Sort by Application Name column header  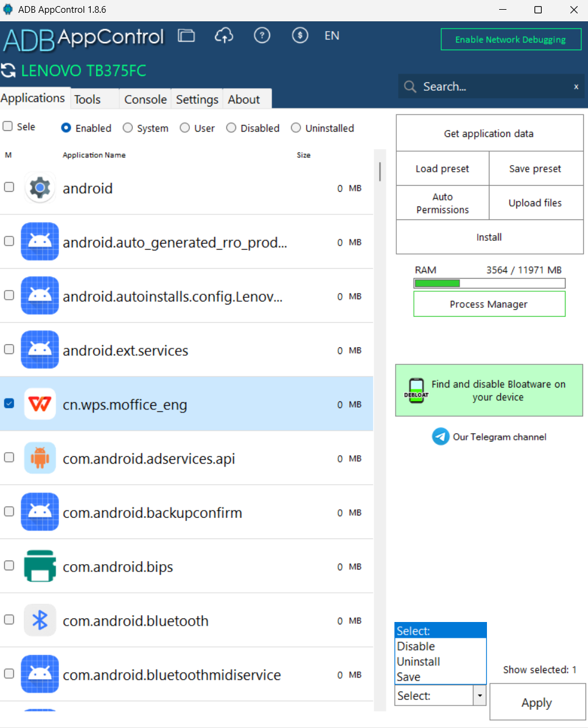click(94, 155)
